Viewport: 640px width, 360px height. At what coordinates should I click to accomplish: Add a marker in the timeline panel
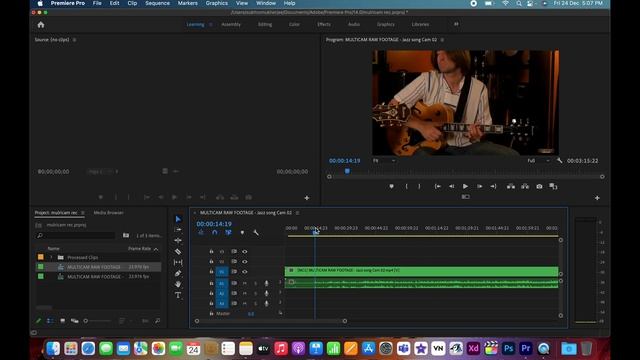[x=242, y=232]
